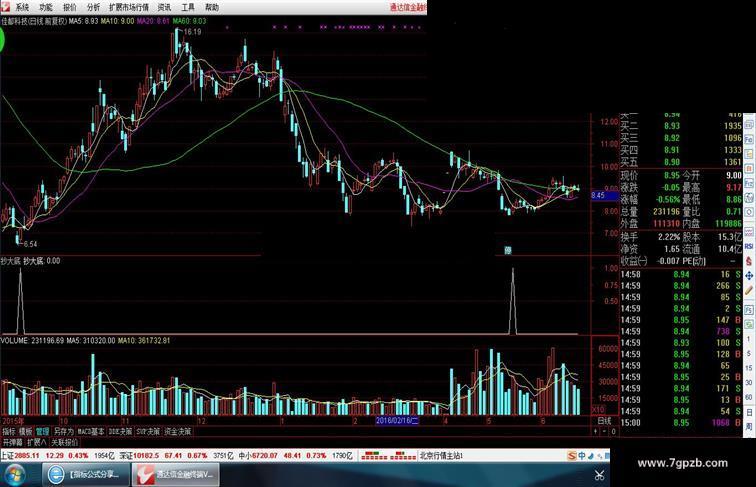Click the plus zoom button under 日线

tap(596, 432)
